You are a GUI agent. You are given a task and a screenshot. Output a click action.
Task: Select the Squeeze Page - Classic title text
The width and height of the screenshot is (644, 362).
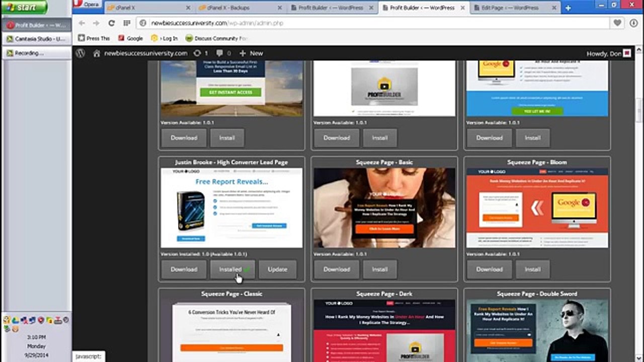pos(231,294)
